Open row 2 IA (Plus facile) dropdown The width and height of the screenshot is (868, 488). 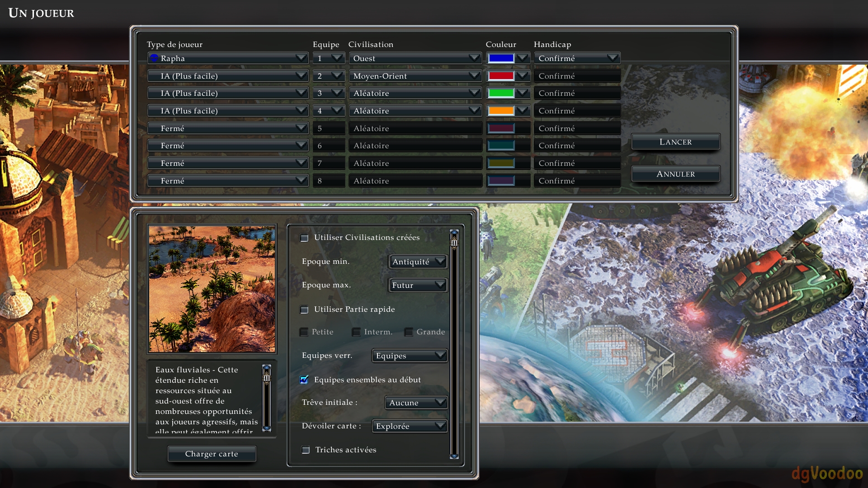coord(228,76)
